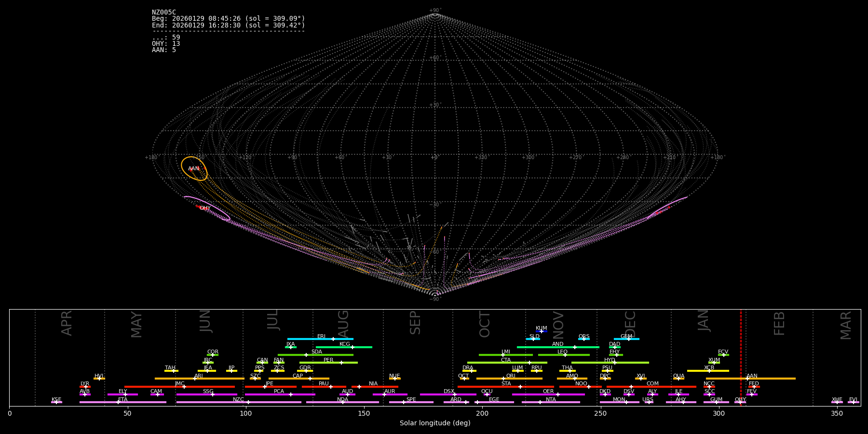Image resolution: width=868 pixels, height=434 pixels.
Task: Click the ECV shower label
Action: [723, 352]
